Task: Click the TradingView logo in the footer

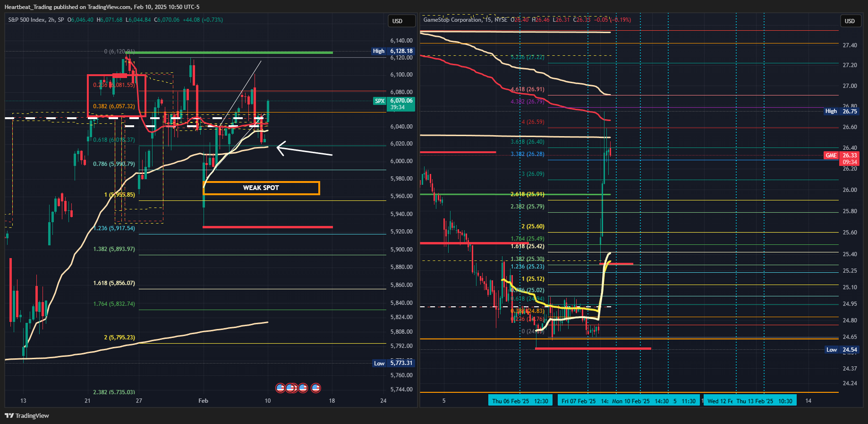Action: (27, 415)
